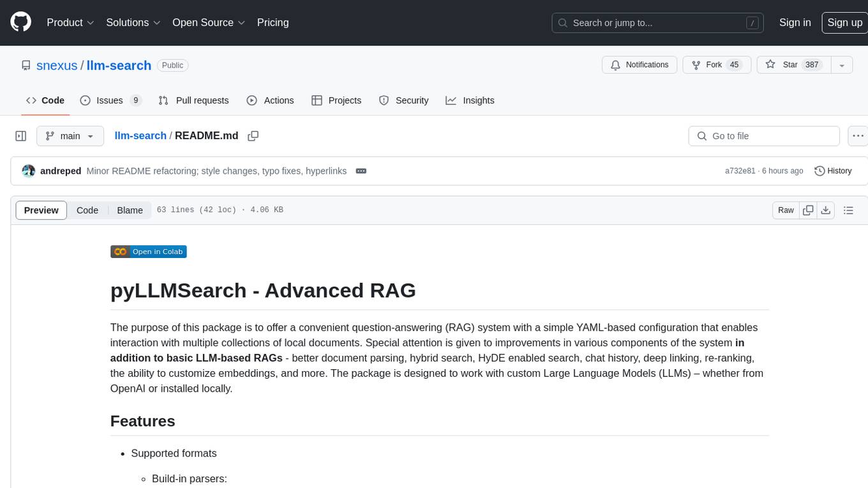Click the Open in Colab badge
This screenshot has width=868, height=488.
coord(149,252)
